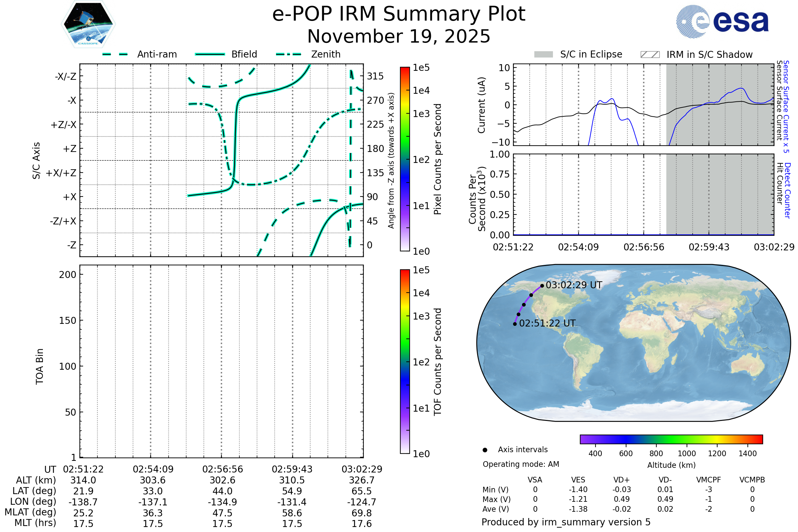Click the 03:02:29 UT track endpoint on map
The image size is (798, 532).
542,286
